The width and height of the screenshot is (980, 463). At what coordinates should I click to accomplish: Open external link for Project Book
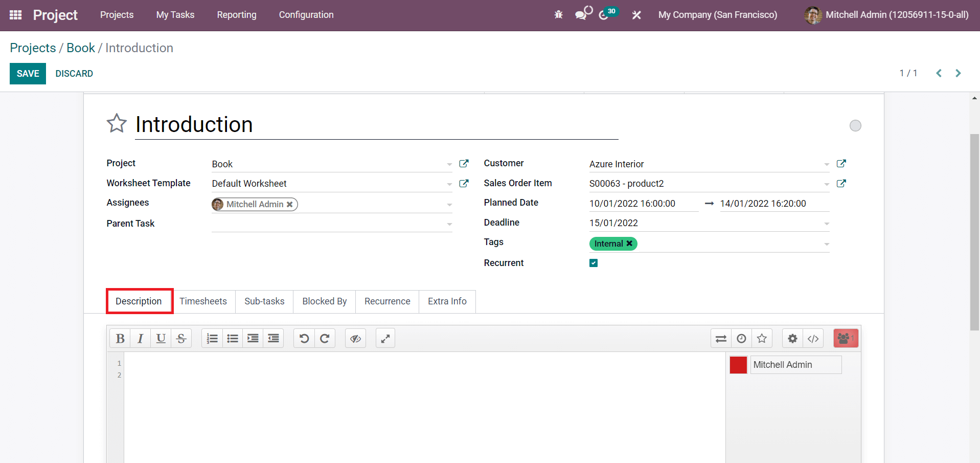click(464, 164)
